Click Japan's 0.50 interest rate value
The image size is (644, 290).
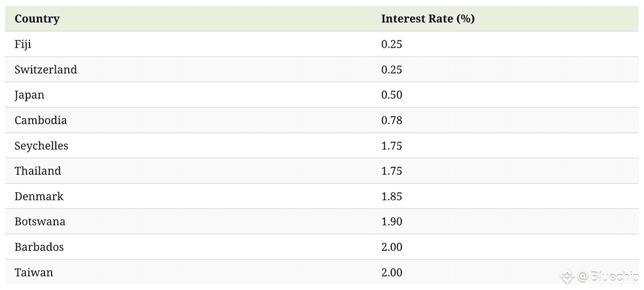[x=392, y=95]
